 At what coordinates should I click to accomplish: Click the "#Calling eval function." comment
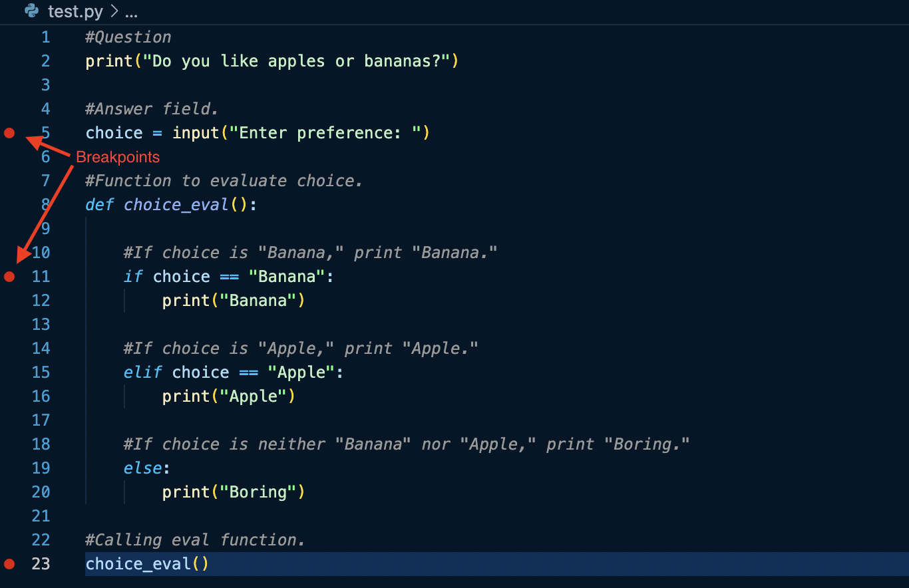pos(195,540)
